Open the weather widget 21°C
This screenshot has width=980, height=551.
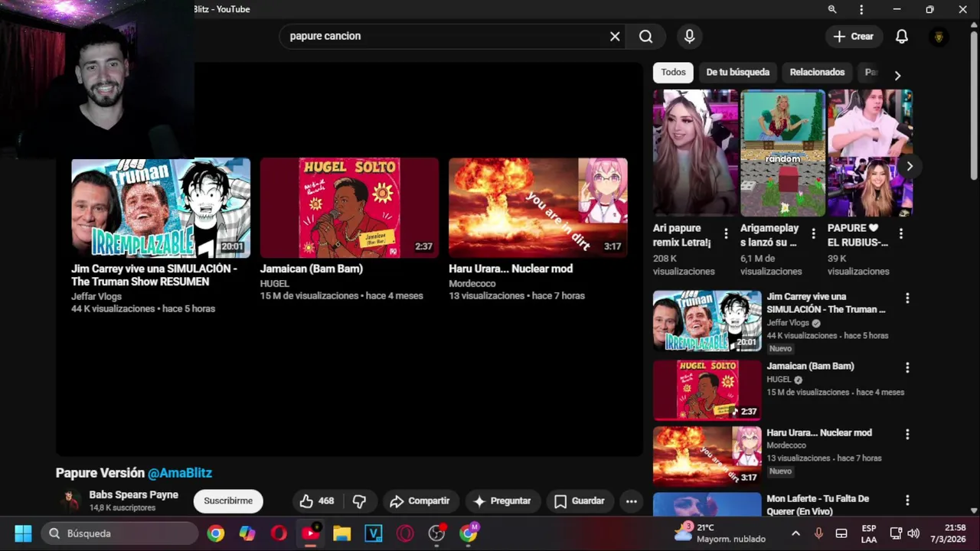(x=720, y=533)
